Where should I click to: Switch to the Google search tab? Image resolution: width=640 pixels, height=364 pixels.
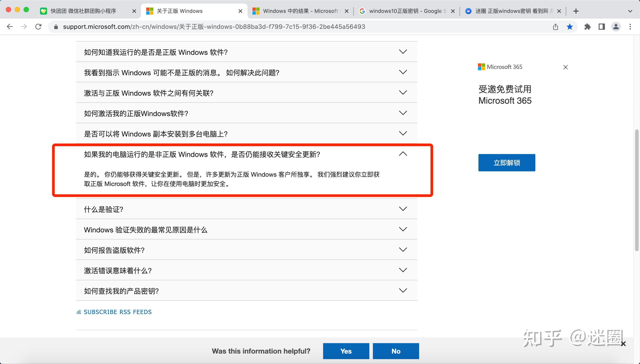(406, 11)
